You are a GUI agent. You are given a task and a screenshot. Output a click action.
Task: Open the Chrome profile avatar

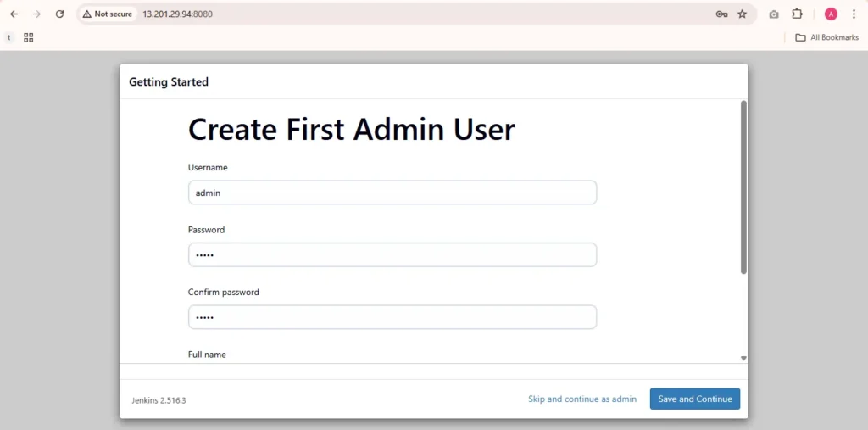coord(831,14)
